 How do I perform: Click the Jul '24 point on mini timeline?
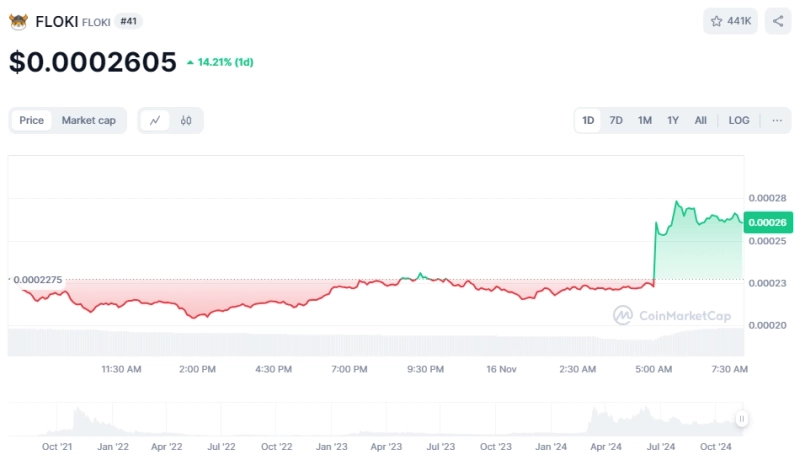coord(662,447)
